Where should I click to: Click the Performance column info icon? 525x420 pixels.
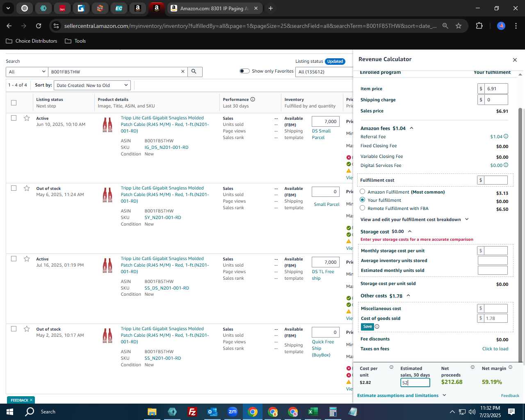click(x=253, y=99)
